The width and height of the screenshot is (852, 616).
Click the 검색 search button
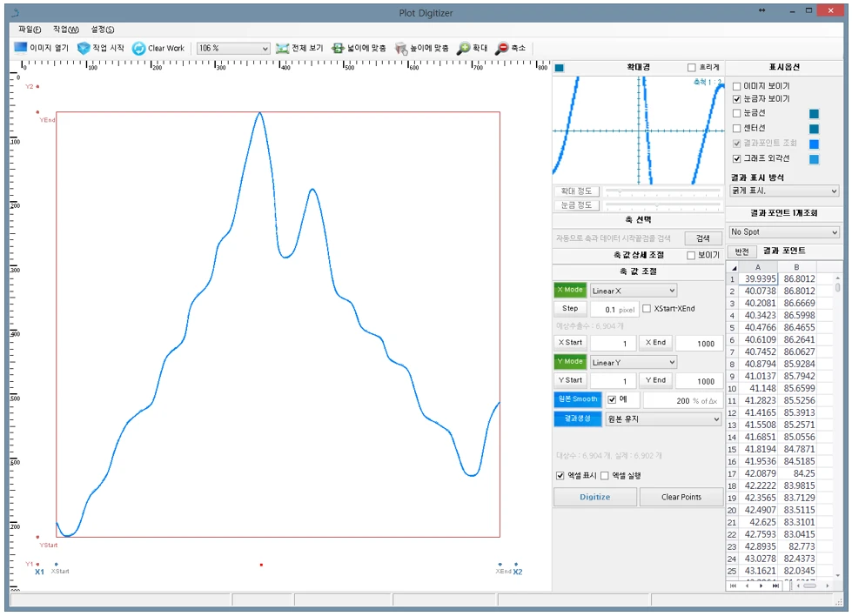click(x=702, y=238)
